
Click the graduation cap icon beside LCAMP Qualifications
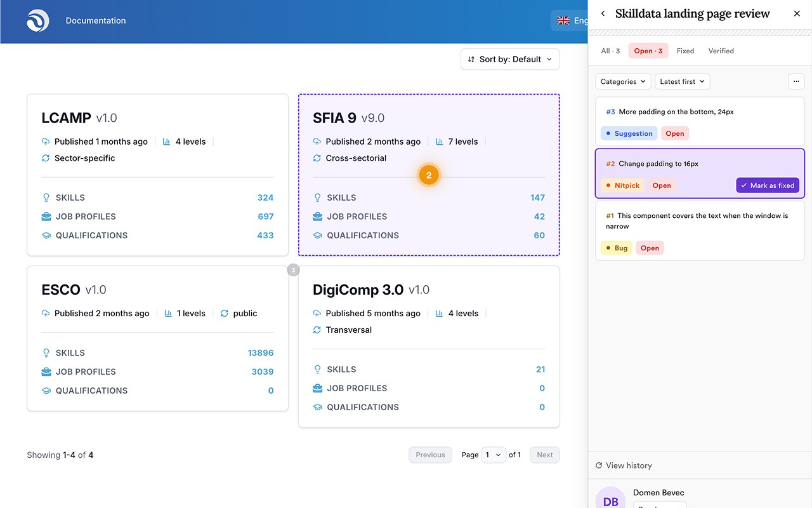coord(46,236)
